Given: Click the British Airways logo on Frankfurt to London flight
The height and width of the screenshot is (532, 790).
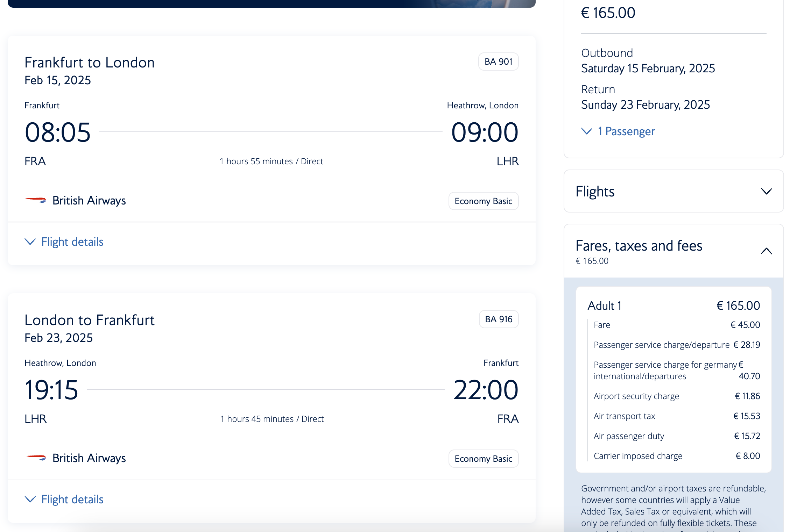Looking at the screenshot, I should click(x=36, y=200).
